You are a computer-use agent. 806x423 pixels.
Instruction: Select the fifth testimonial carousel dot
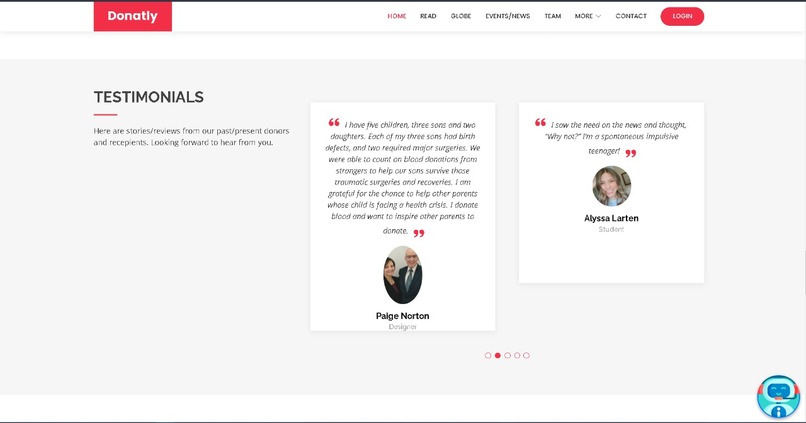click(x=526, y=355)
